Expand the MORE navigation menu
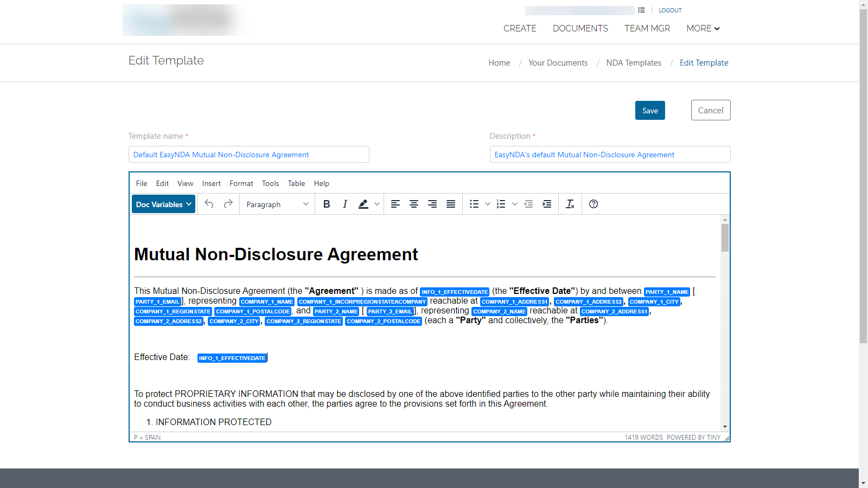This screenshot has width=868, height=488. pyautogui.click(x=703, y=28)
